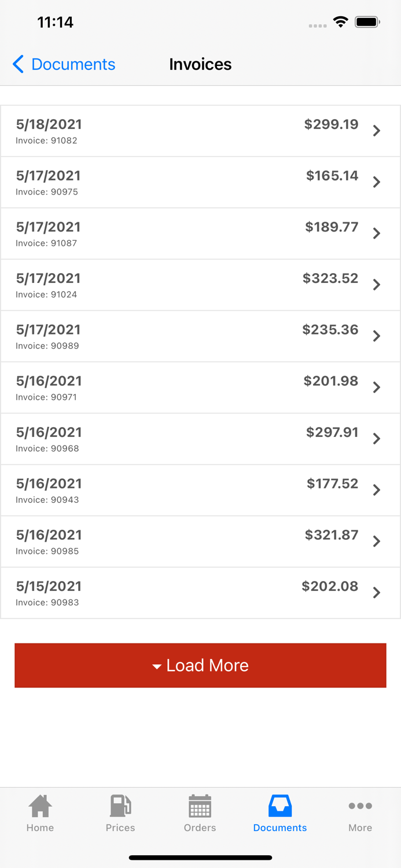401x868 pixels.
Task: Tap chevron on invoice 90983 row
Action: 377,593
